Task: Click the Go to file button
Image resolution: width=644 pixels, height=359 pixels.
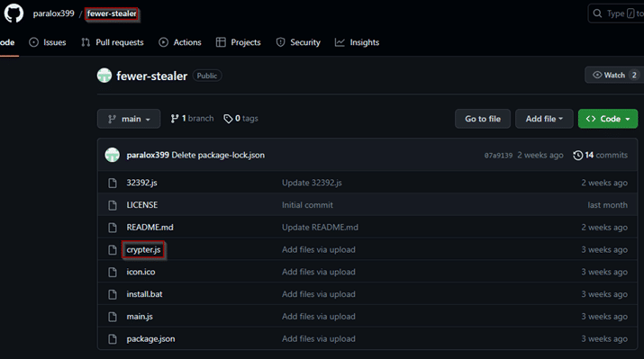Action: 483,119
